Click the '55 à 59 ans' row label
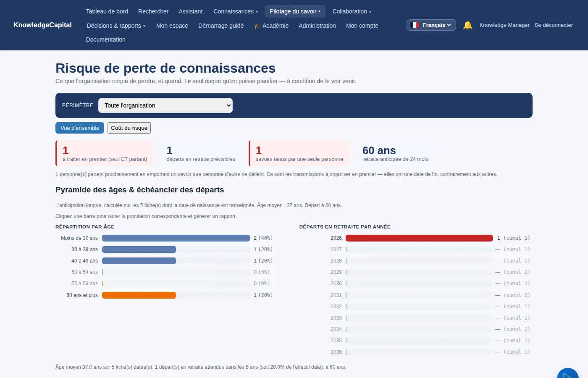The width and height of the screenshot is (588, 378). pos(84,283)
